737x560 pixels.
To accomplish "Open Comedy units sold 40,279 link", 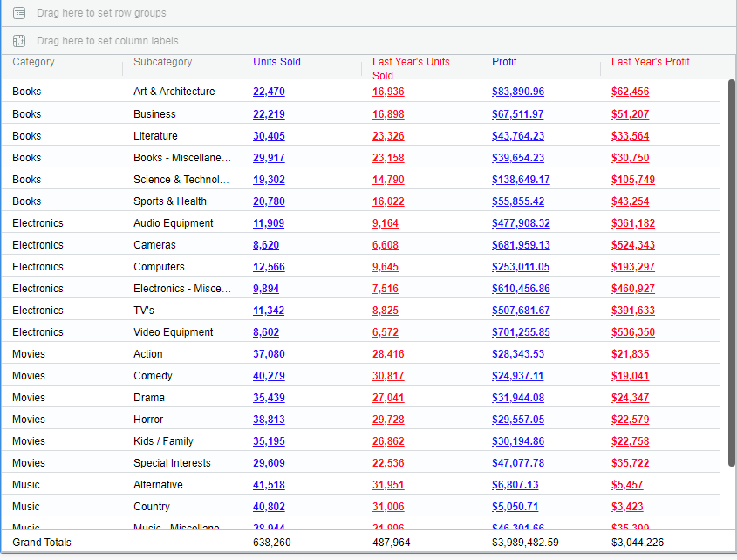I will tap(269, 376).
